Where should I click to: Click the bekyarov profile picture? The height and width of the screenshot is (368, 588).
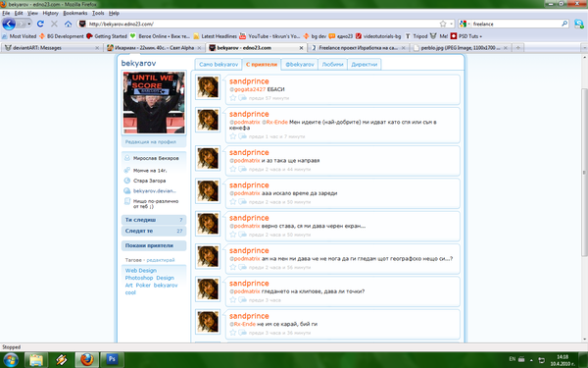click(x=154, y=102)
